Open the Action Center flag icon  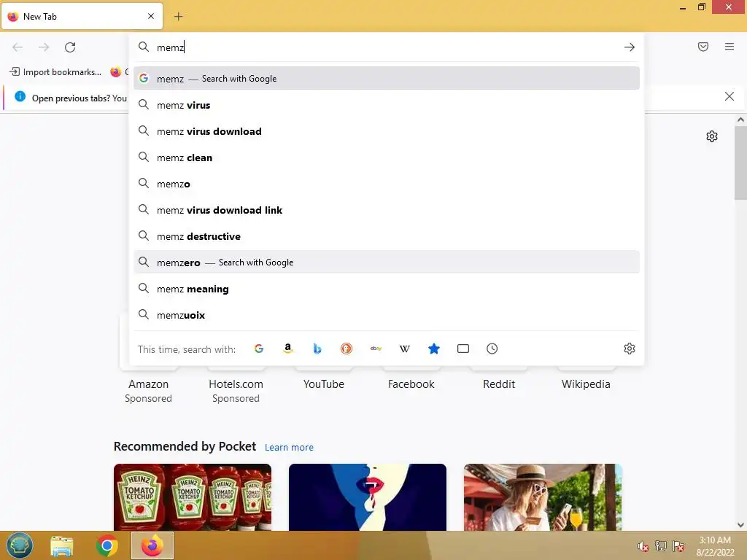click(678, 546)
